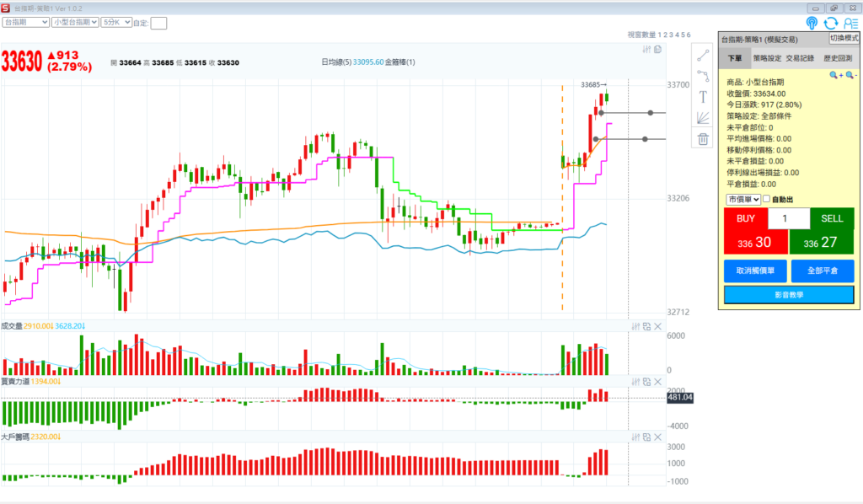
Task: Close the 成交量 volume indicator panel
Action: [x=658, y=326]
